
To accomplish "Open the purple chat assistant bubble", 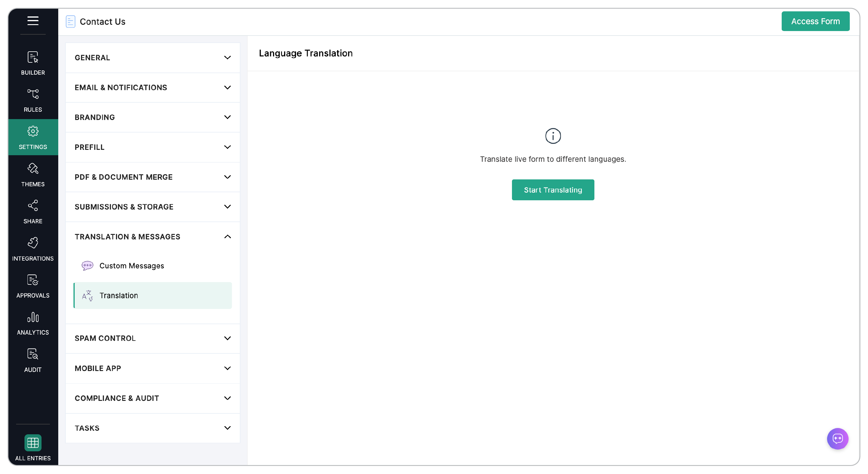I will (x=838, y=439).
